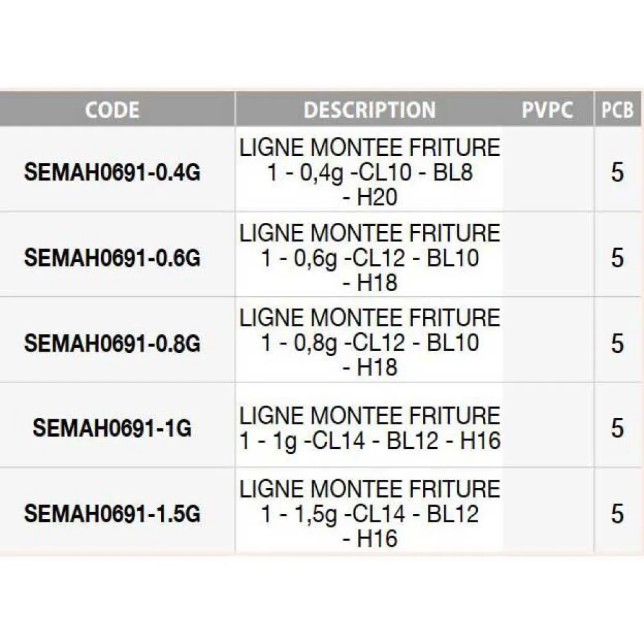Select the PCB column header

point(618,109)
